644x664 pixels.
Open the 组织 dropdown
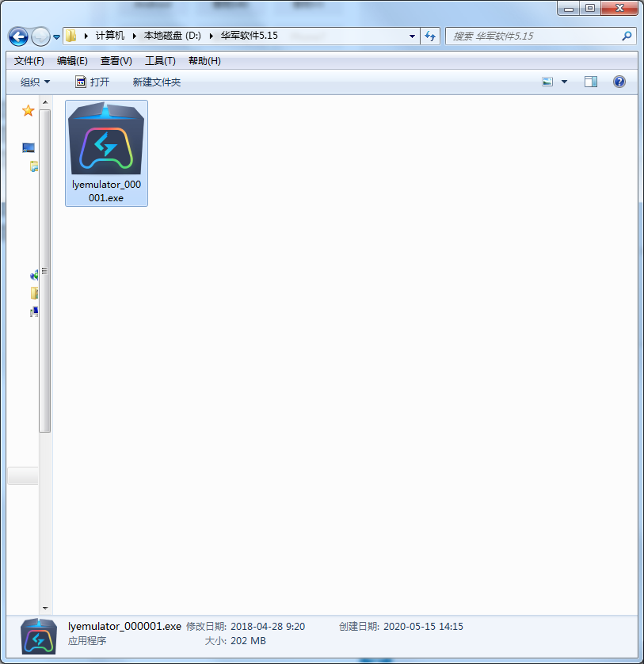[35, 82]
